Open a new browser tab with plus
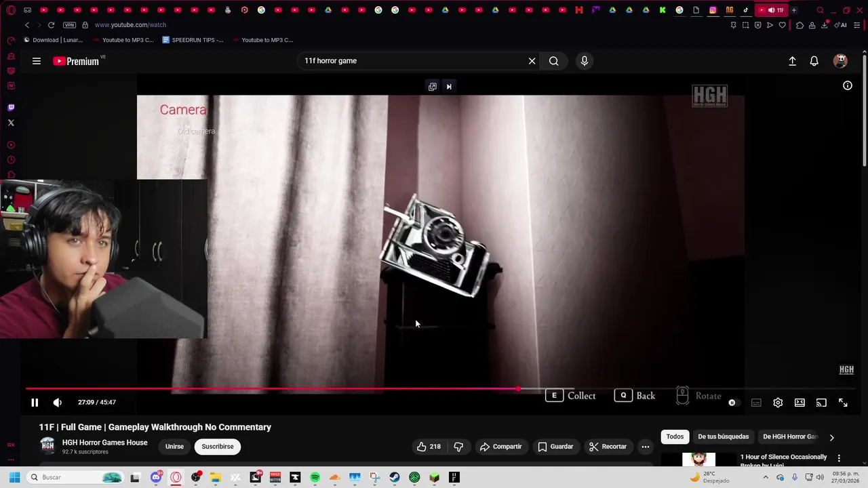 pos(794,10)
